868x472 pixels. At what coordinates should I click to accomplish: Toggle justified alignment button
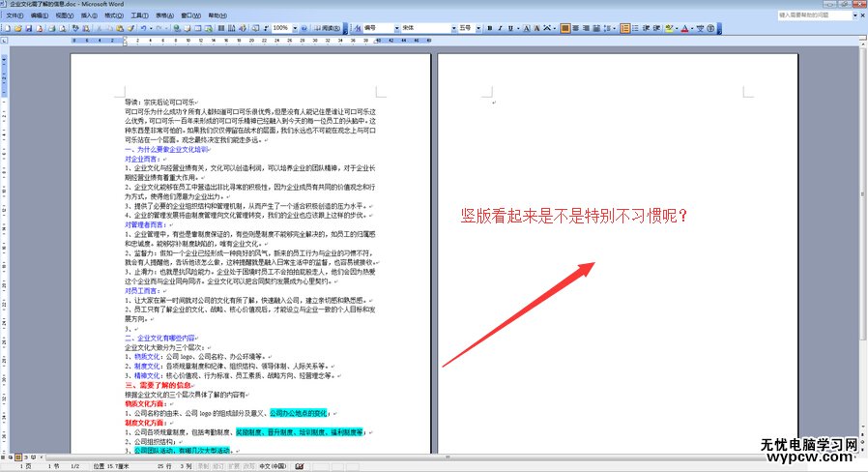tap(564, 28)
